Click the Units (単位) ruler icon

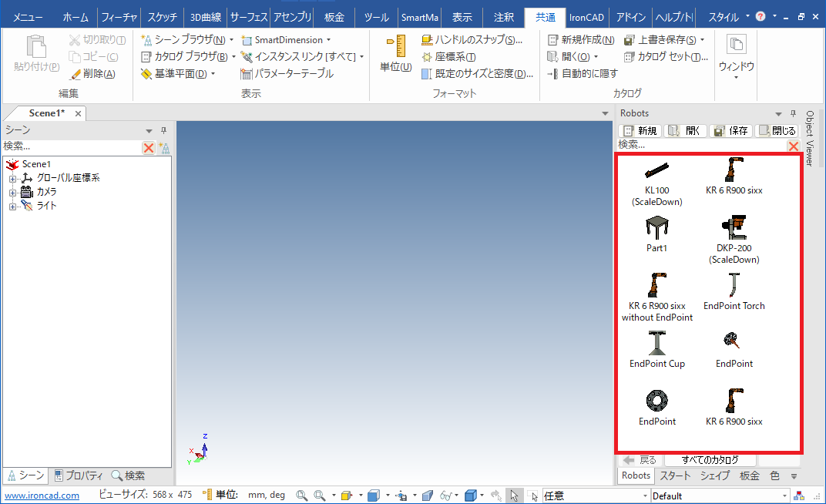click(x=395, y=47)
